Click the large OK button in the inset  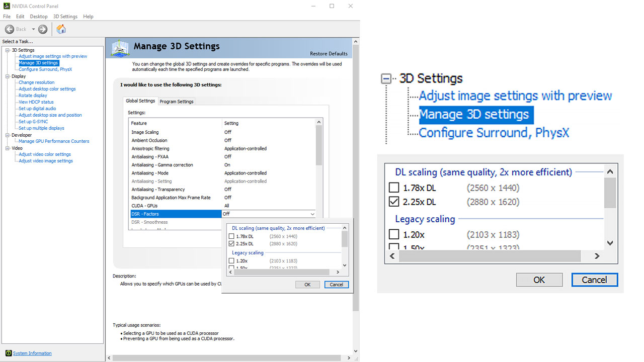pos(539,280)
